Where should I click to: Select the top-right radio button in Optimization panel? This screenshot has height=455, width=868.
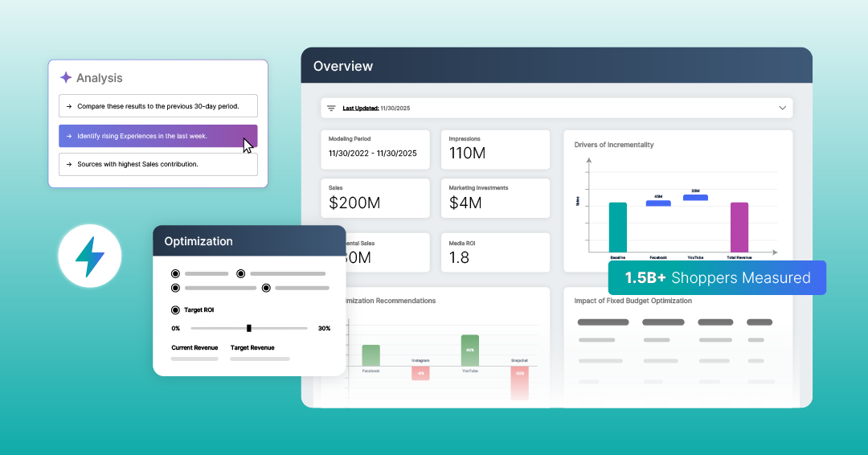(240, 273)
